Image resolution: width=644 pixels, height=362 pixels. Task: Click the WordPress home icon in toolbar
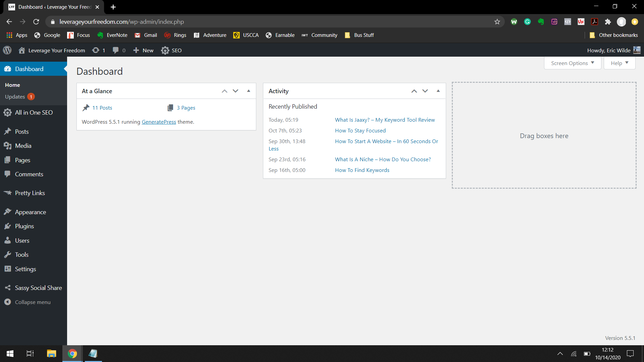(x=21, y=50)
